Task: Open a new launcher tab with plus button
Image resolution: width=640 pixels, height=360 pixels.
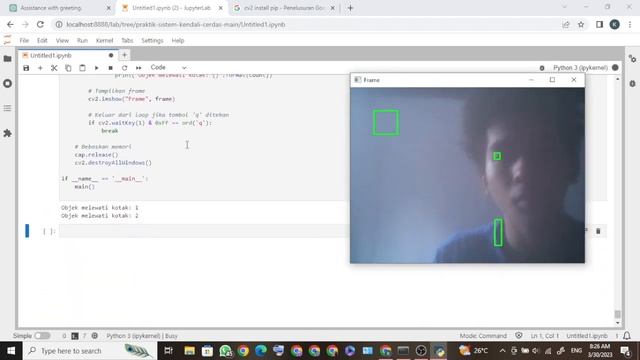Action: coord(124,55)
